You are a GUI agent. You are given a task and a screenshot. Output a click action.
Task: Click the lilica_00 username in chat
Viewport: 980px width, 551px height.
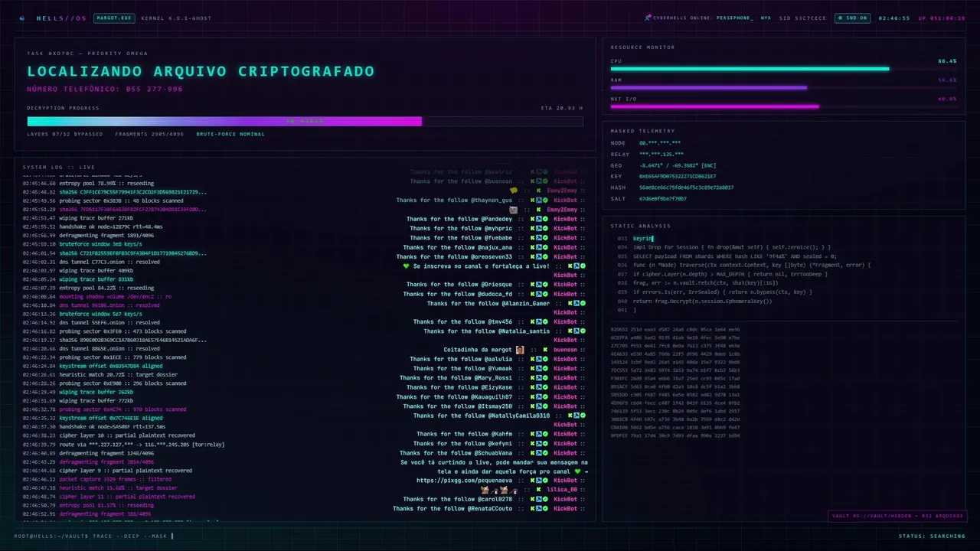pyautogui.click(x=562, y=490)
